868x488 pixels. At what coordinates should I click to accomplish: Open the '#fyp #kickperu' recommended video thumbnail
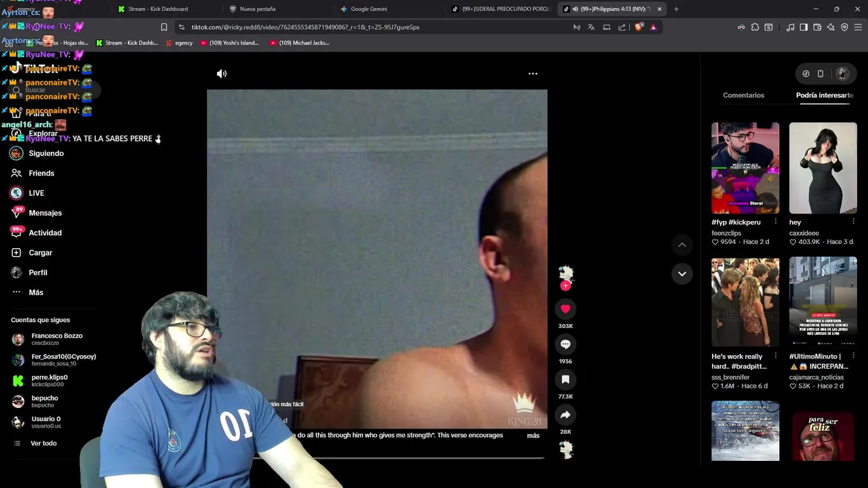click(745, 168)
